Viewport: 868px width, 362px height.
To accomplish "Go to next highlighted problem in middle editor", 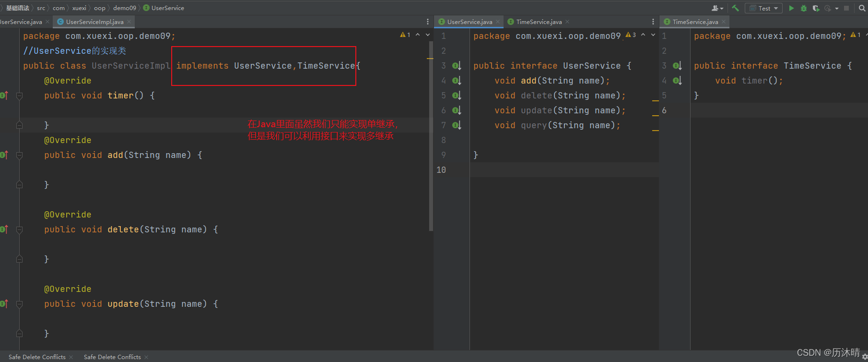I will click(653, 35).
